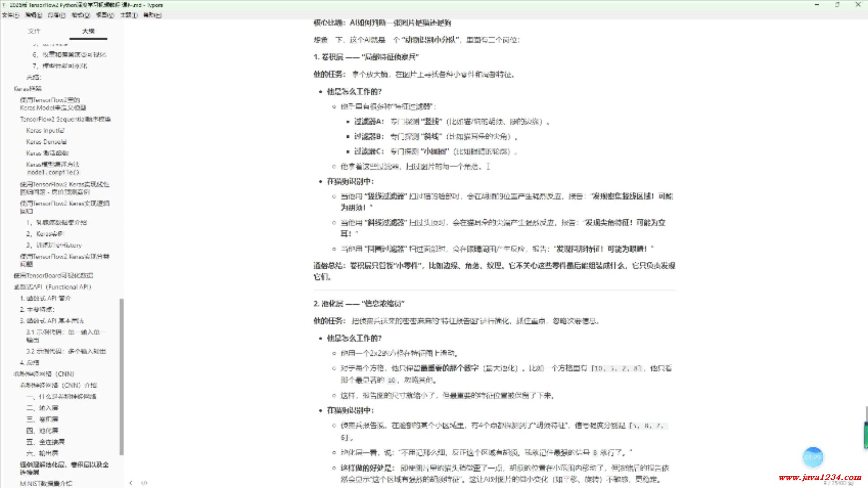868x488 pixels.
Task: Select the 大纲 outline tab
Action: point(88,31)
